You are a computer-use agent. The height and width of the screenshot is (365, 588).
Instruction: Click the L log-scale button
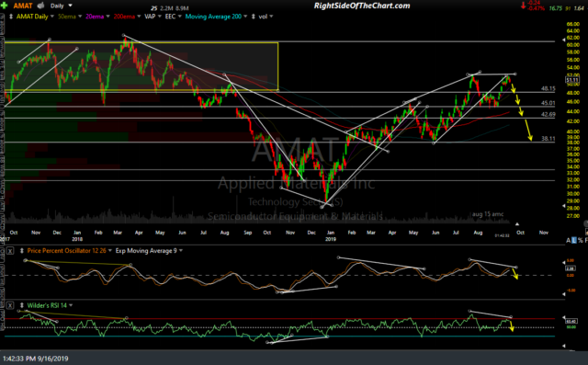[x=574, y=241]
